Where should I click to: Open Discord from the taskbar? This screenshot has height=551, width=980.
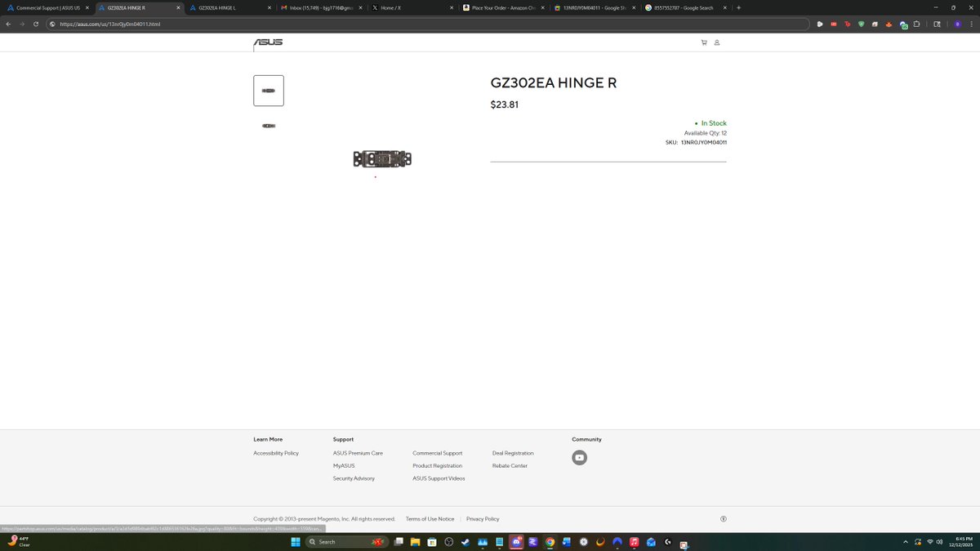[x=518, y=542]
